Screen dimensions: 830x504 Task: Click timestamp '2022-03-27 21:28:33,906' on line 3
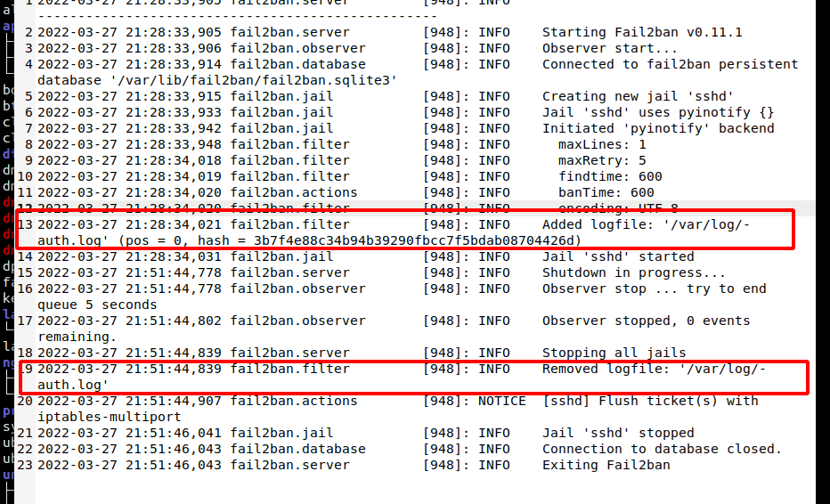[130, 48]
